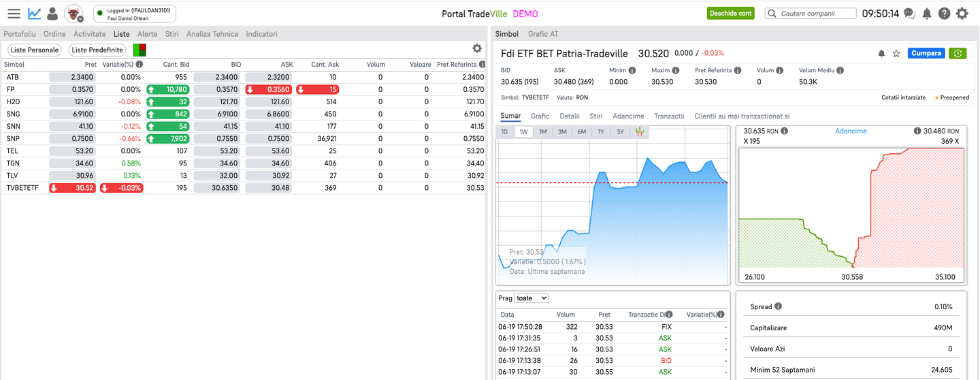The height and width of the screenshot is (380, 980).
Task: Click the Deschide cont button
Action: point(731,14)
